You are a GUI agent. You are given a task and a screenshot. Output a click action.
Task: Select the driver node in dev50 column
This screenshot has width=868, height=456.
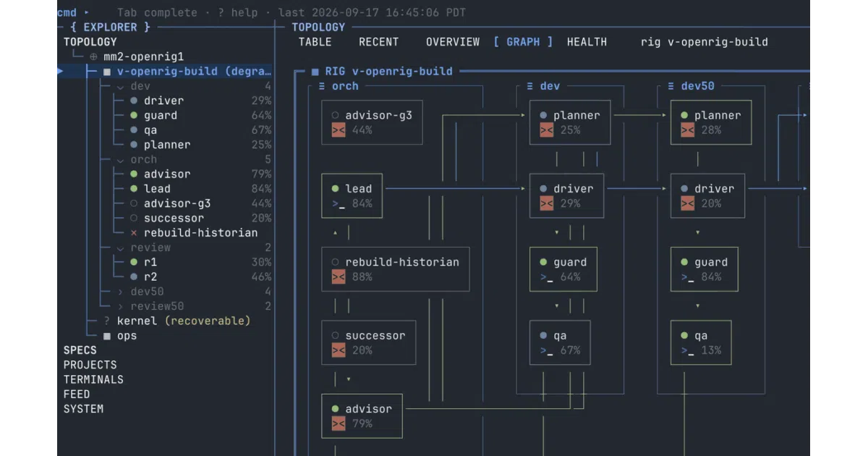point(707,196)
